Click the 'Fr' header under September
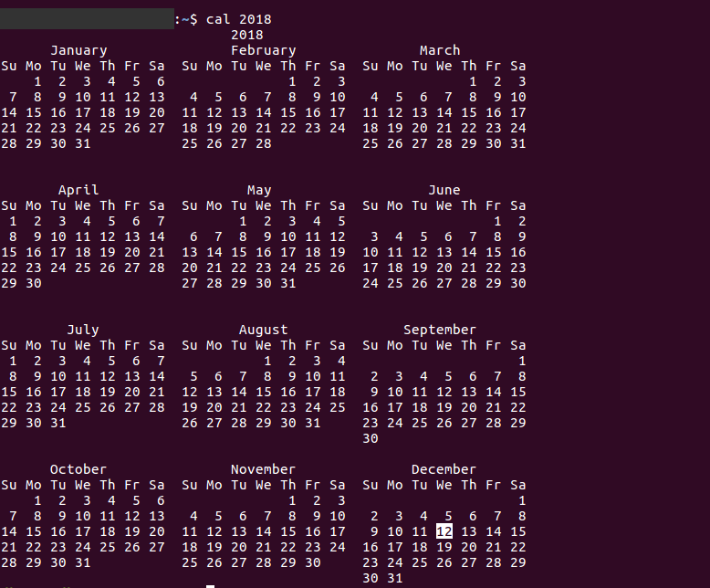Image resolution: width=710 pixels, height=588 pixels. click(x=494, y=346)
